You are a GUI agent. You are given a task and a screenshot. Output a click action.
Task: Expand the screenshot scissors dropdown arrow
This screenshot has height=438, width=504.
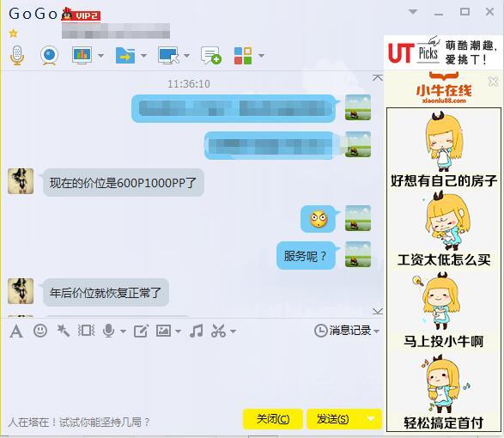(x=233, y=332)
